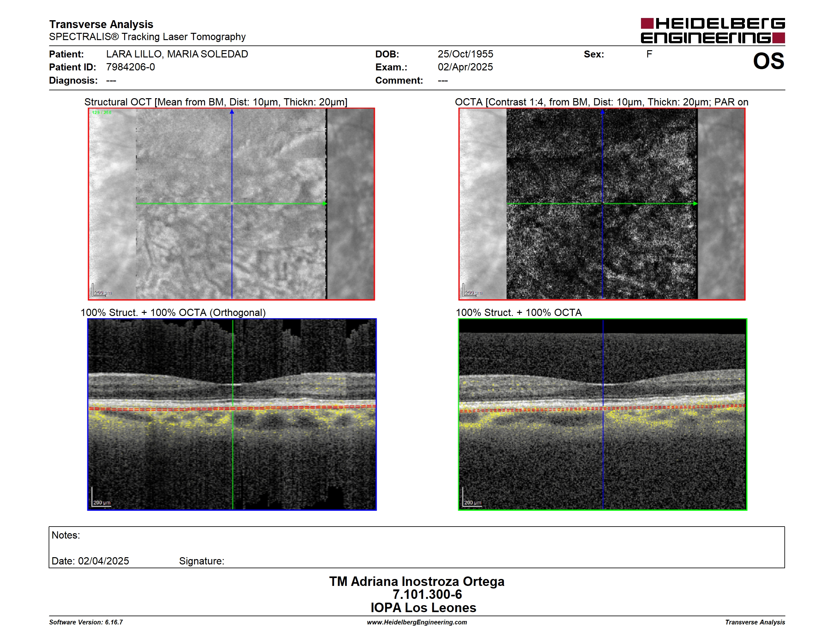The width and height of the screenshot is (834, 644).
Task: Click IOPA Los Leones text
Action: point(423,607)
